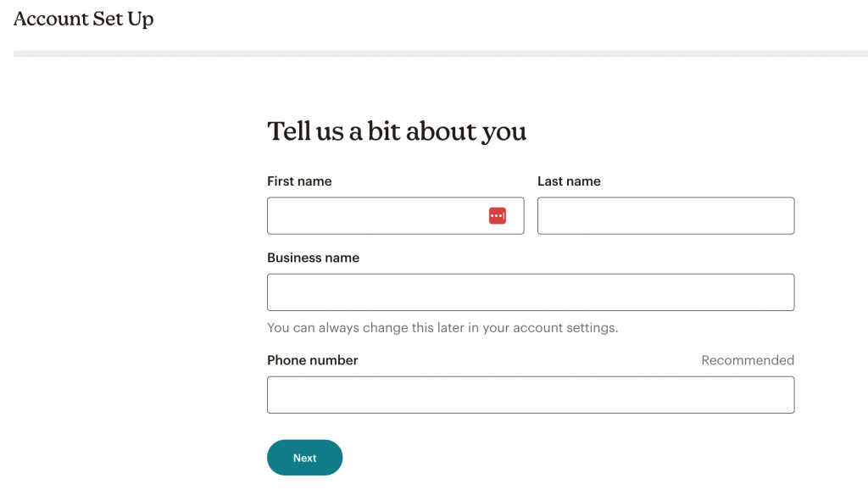Activate the Phone number field
This screenshot has width=868, height=495.
coord(531,395)
